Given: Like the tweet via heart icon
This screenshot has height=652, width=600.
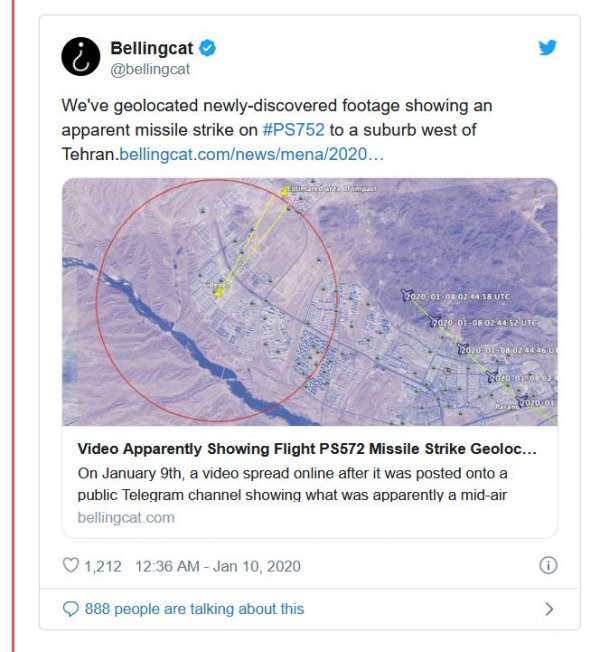Looking at the screenshot, I should point(70,566).
